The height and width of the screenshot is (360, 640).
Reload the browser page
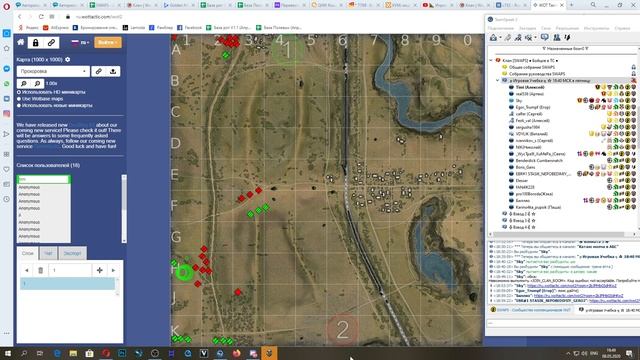(41, 17)
